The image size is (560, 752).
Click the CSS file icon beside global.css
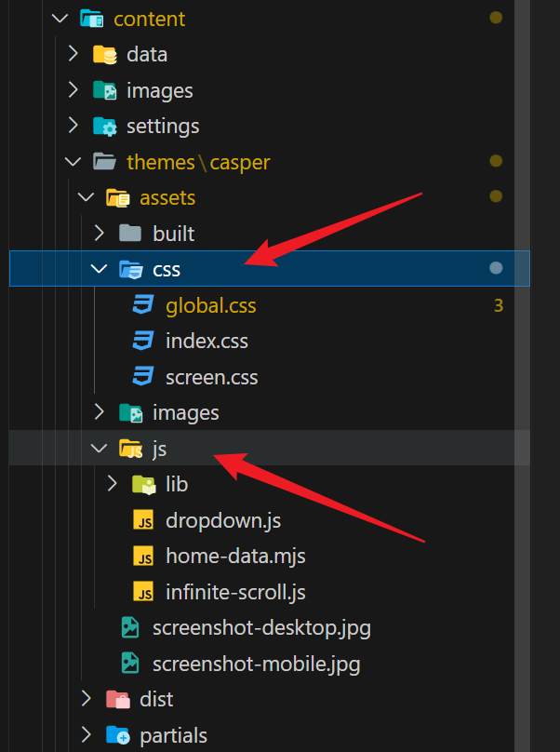coord(143,305)
